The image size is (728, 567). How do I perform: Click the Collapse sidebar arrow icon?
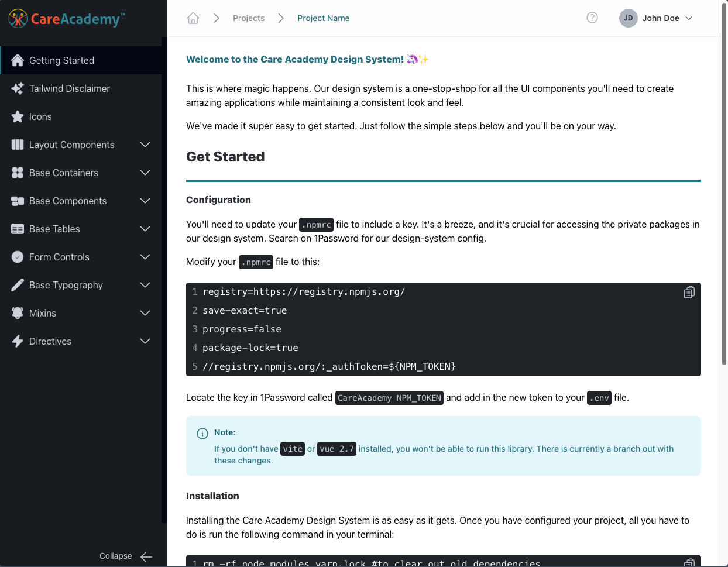pyautogui.click(x=146, y=556)
